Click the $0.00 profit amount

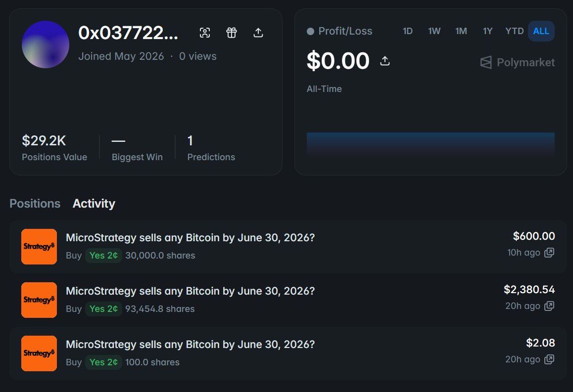tap(338, 61)
